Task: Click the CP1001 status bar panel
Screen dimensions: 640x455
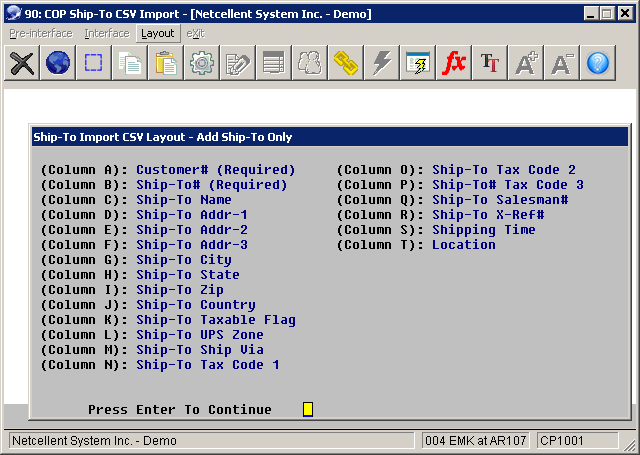Action: 563,441
